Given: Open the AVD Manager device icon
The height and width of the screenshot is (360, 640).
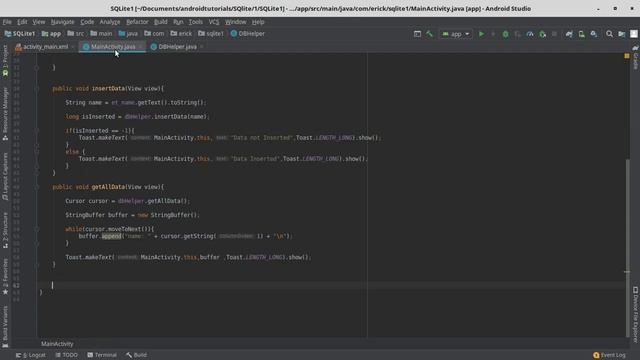Looking at the screenshot, I should [581, 34].
